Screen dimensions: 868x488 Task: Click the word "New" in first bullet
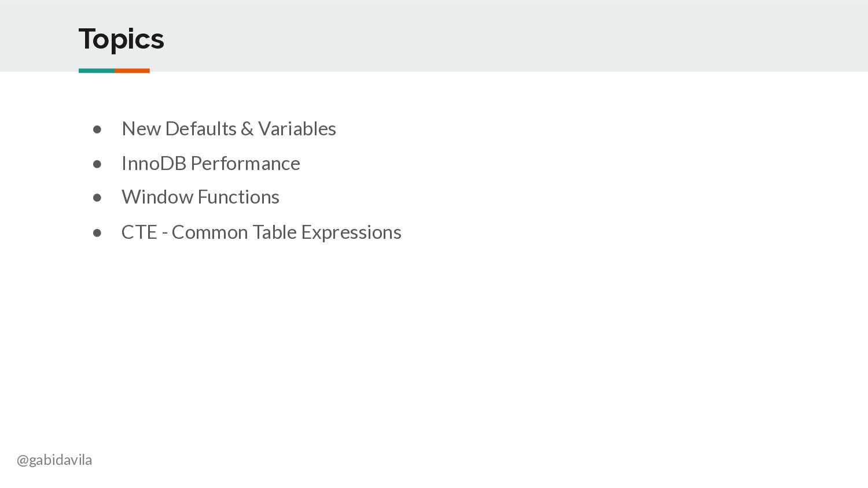click(x=141, y=128)
